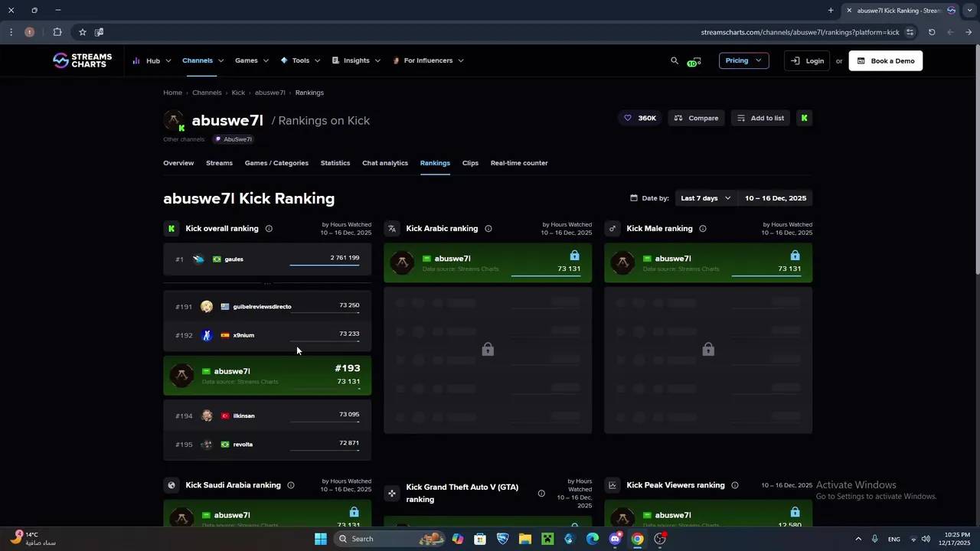Click the info icon beside Kick GTA V ranking
Viewport: 980px width, 551px height.
point(541,494)
